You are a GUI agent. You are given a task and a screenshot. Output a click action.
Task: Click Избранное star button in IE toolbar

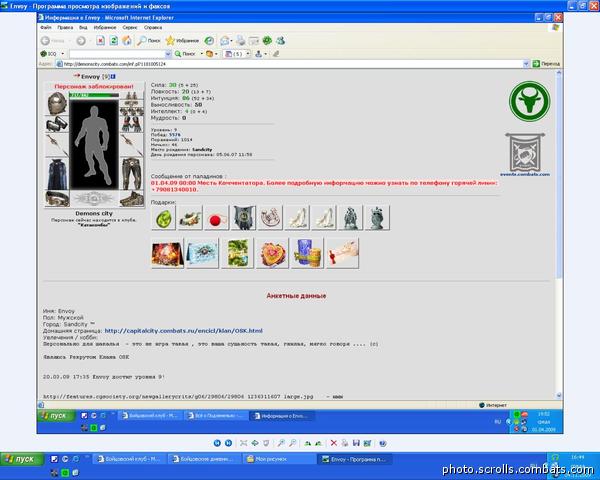coord(183,41)
